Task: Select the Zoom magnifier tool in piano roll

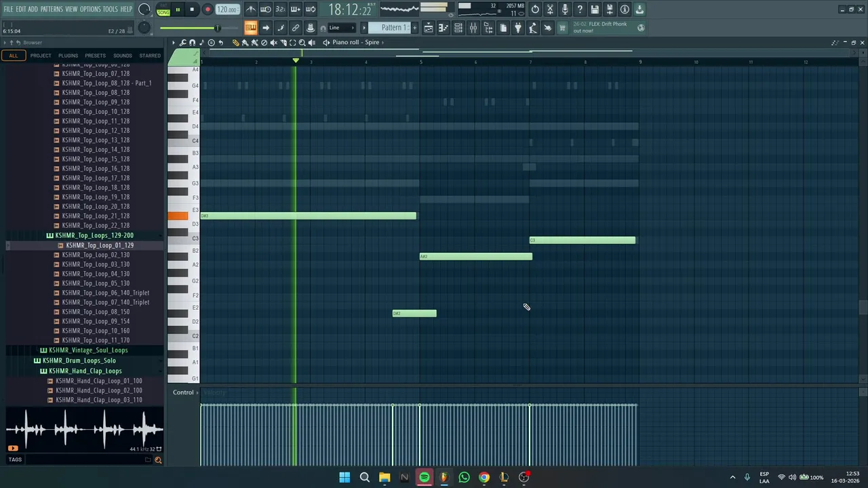Action: [x=302, y=42]
